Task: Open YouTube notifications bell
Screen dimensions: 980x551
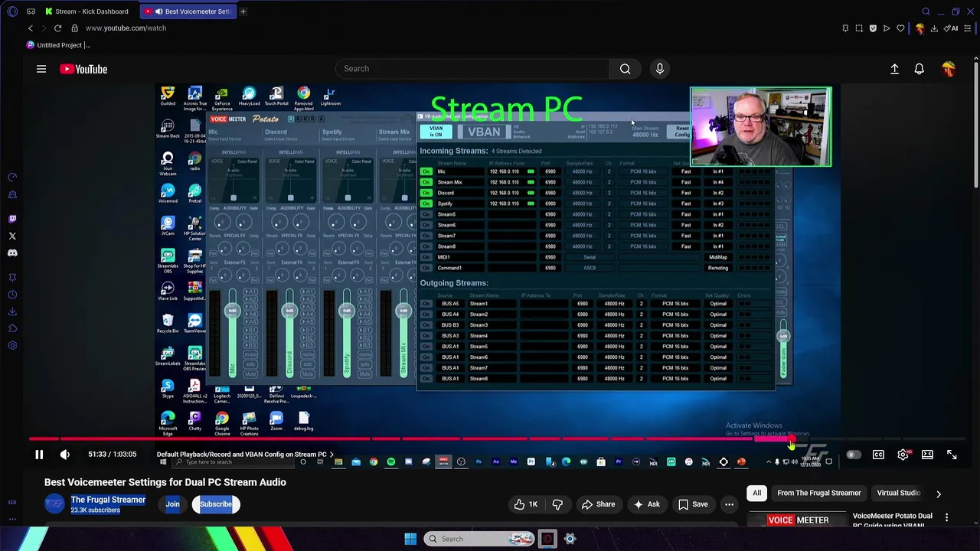Action: tap(920, 69)
